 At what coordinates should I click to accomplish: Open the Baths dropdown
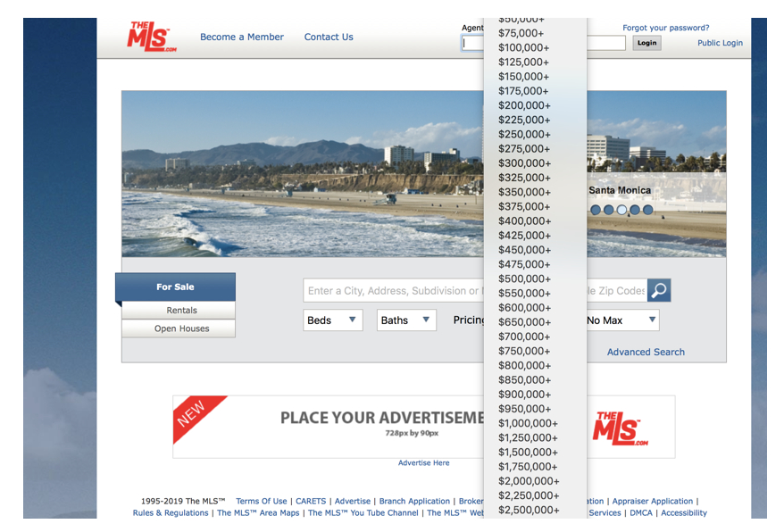pos(405,320)
